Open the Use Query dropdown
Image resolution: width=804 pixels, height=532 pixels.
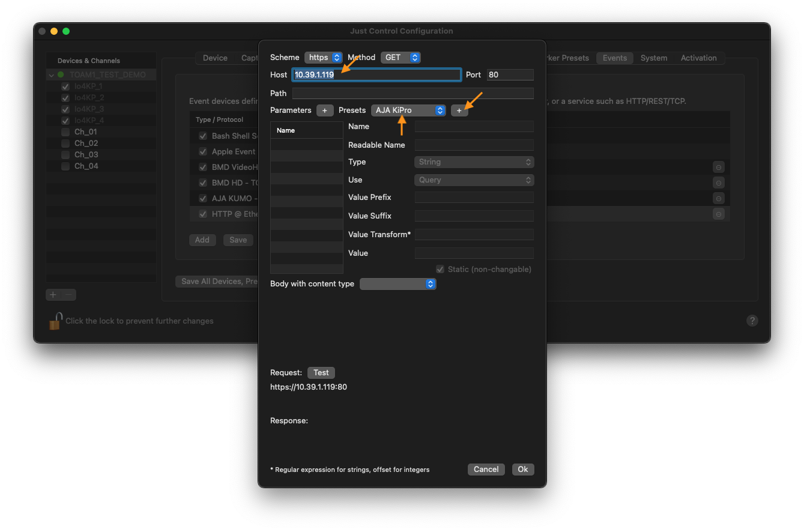[x=474, y=180]
